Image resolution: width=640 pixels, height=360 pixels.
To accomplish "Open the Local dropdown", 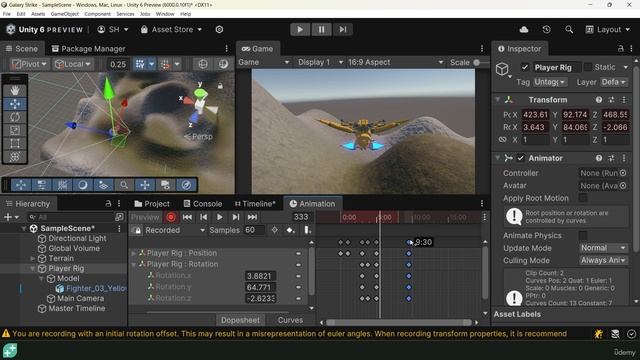I will pyautogui.click(x=73, y=64).
